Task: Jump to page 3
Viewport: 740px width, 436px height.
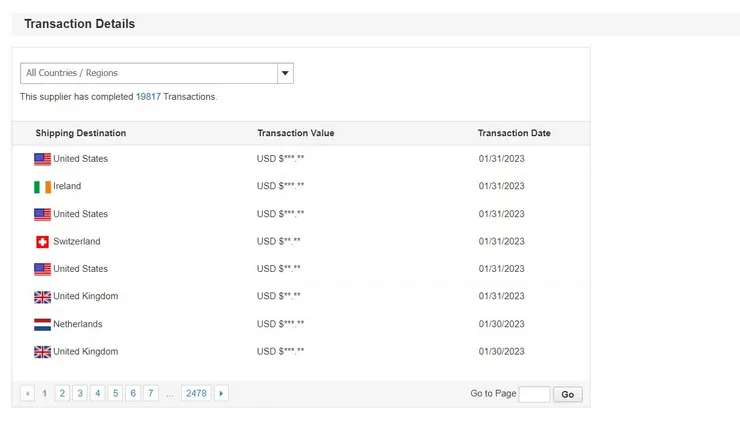Action: [80, 394]
